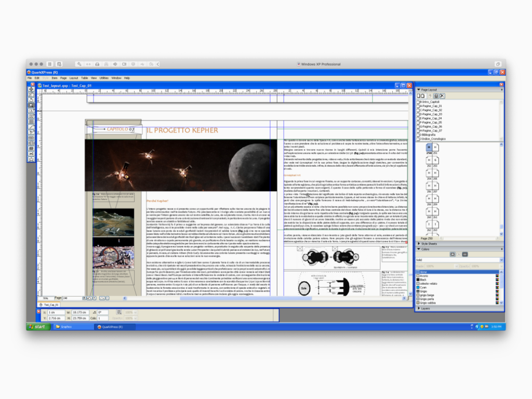Click the snapshot icon in the VM toolbar

click(x=59, y=64)
